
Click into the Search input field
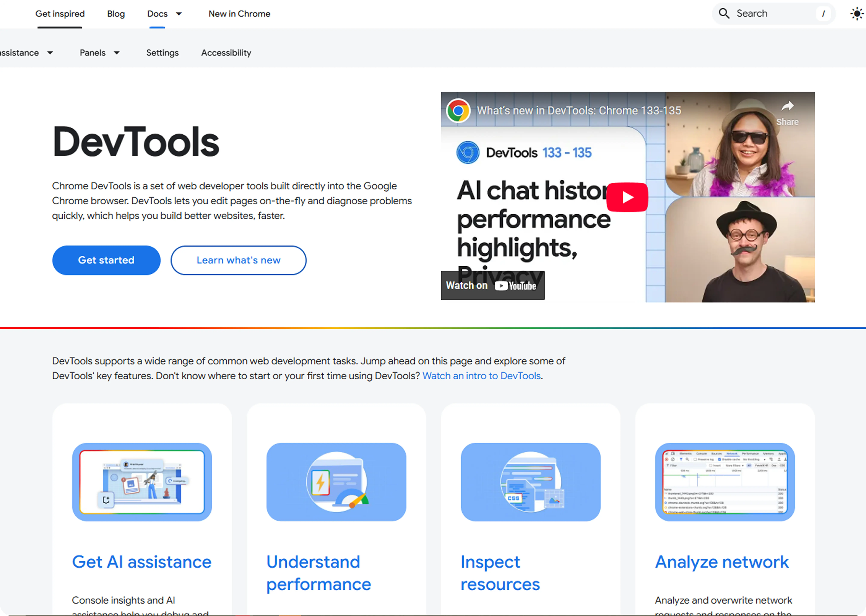(x=774, y=14)
